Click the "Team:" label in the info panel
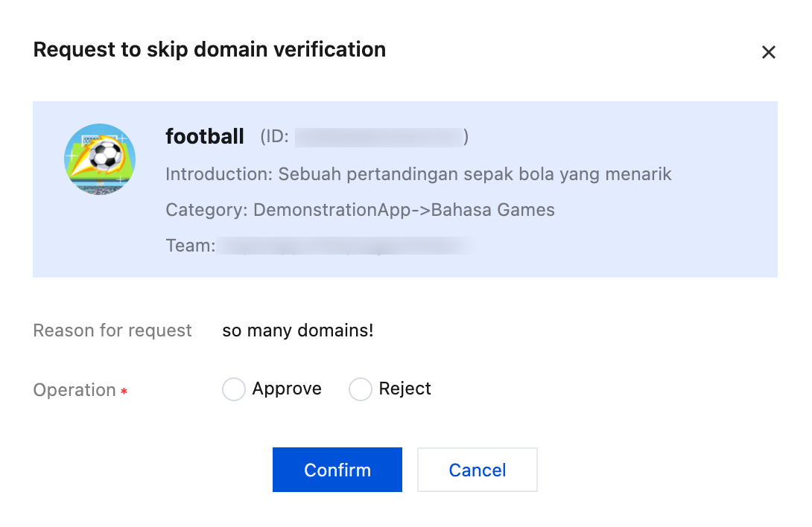812x527 pixels. (190, 246)
